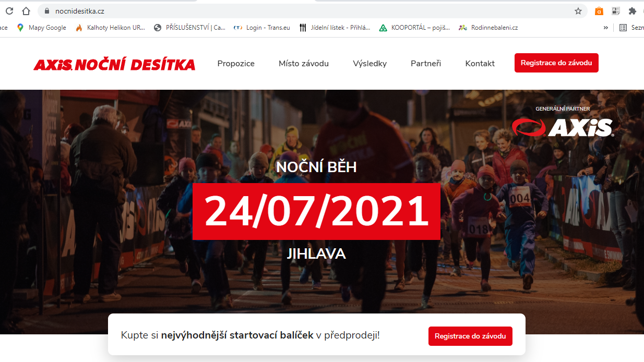Open the Partneři section
The image size is (644, 362).
(426, 64)
